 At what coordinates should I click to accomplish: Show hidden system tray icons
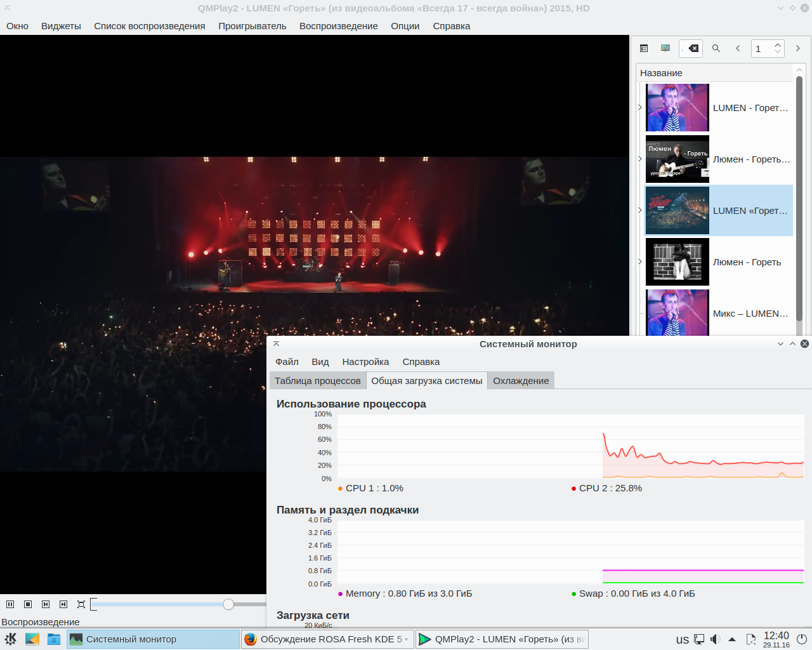tap(732, 639)
